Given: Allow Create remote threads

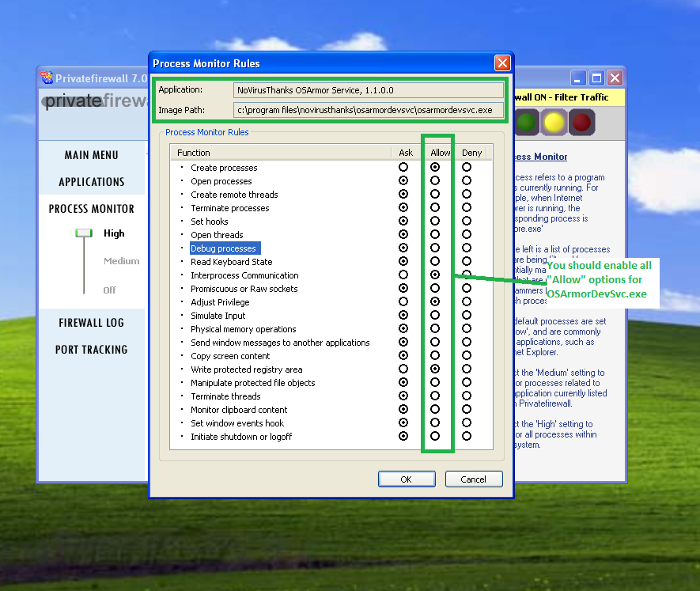Looking at the screenshot, I should click(x=435, y=194).
